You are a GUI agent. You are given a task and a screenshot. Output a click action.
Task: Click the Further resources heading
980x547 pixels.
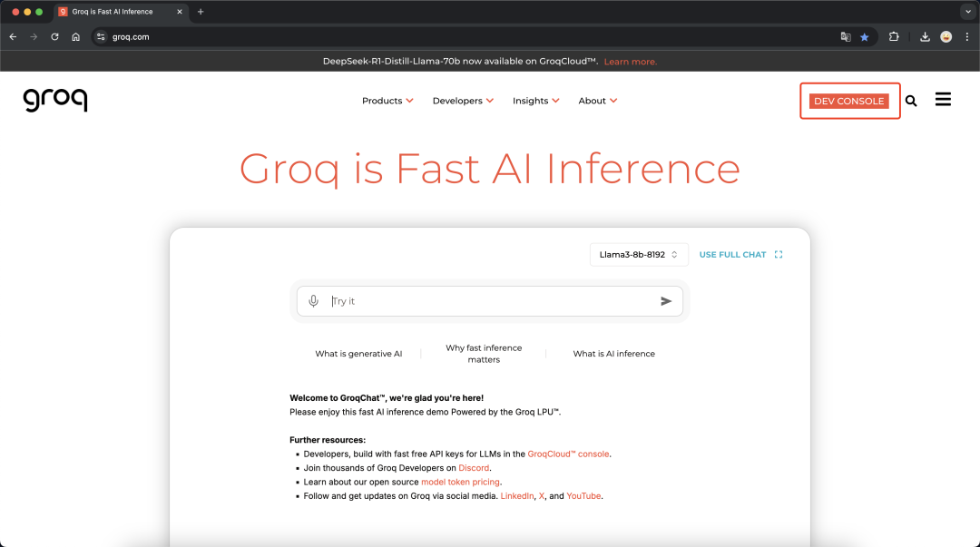coord(328,440)
